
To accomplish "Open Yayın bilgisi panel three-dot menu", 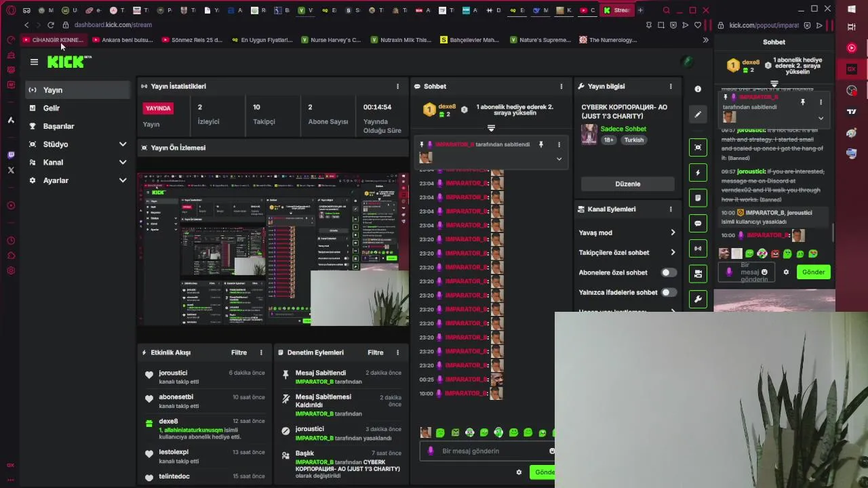I will tap(671, 87).
